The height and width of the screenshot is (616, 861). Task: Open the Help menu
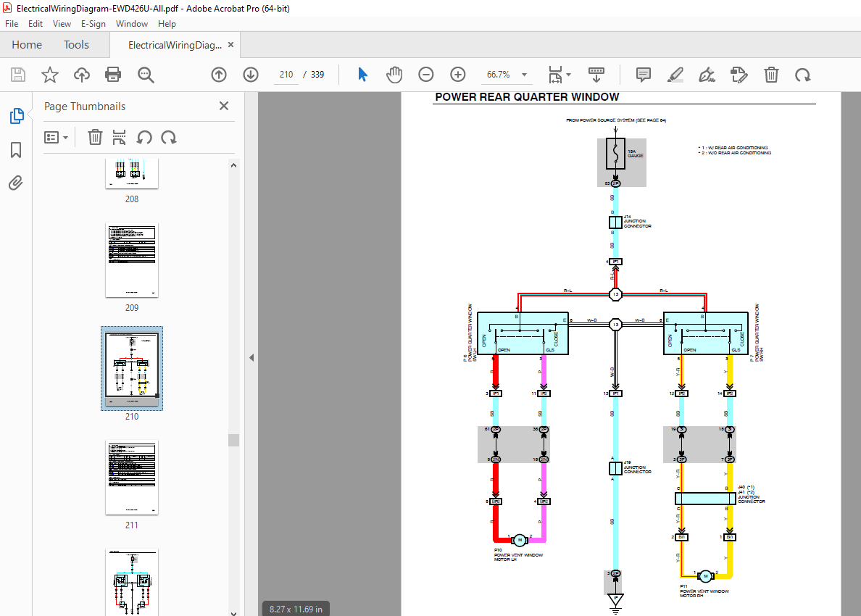click(167, 24)
